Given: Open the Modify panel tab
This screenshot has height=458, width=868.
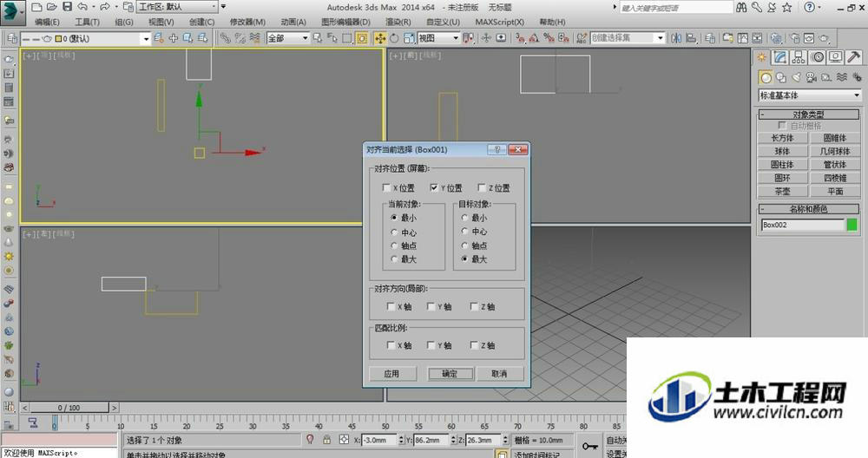Looking at the screenshot, I should [x=780, y=57].
